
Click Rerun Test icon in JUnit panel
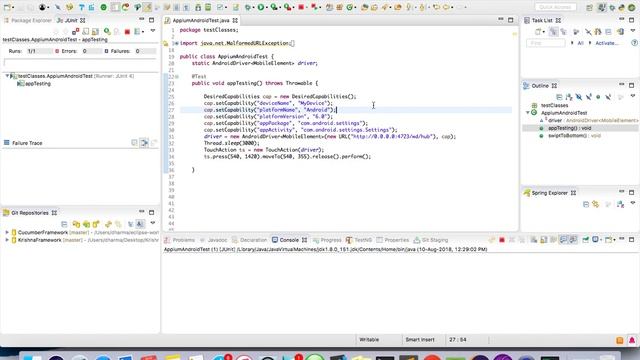click(107, 31)
